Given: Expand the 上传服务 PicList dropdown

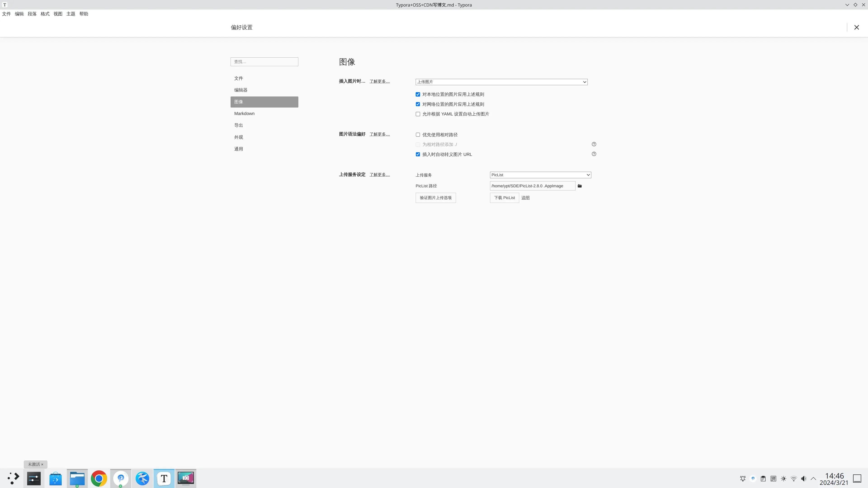Looking at the screenshot, I should [540, 175].
